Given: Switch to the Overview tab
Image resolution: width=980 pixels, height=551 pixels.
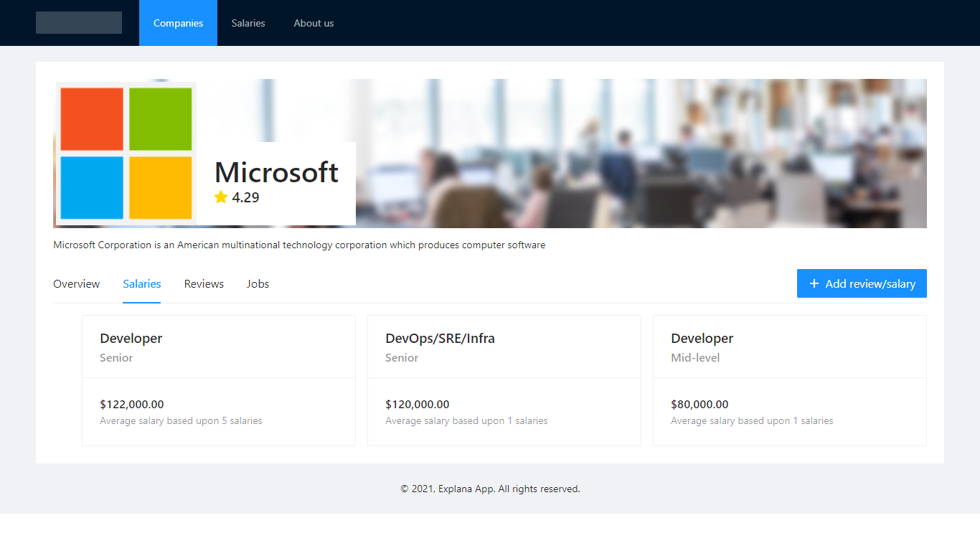Looking at the screenshot, I should 77,284.
